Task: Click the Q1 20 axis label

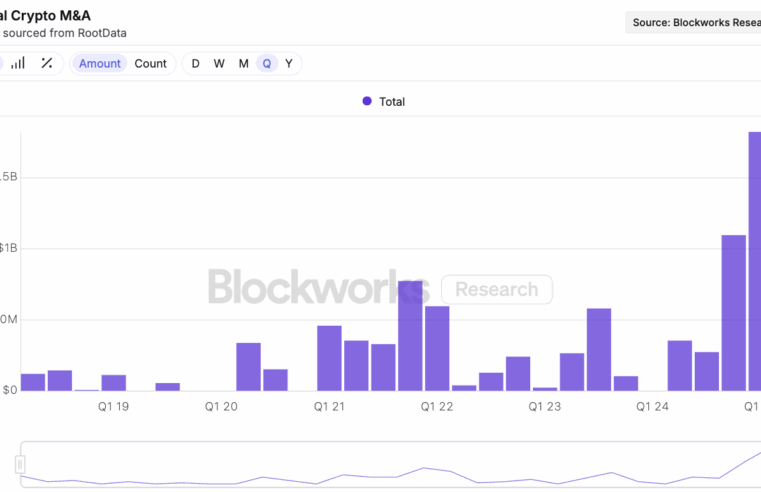Action: tap(221, 407)
